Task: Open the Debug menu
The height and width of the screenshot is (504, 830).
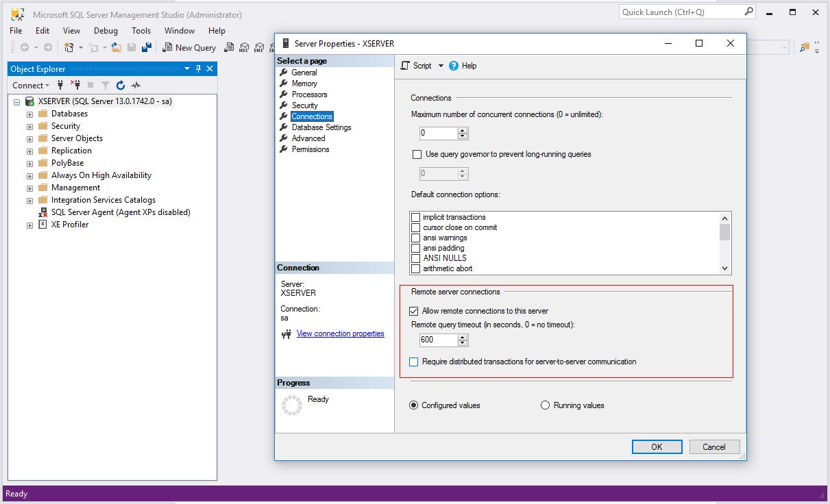Action: pyautogui.click(x=106, y=31)
